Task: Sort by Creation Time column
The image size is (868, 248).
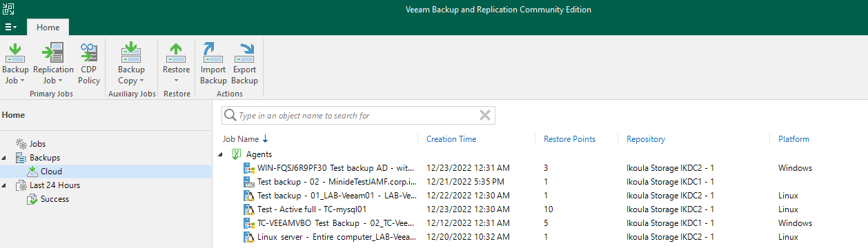Action: point(451,139)
